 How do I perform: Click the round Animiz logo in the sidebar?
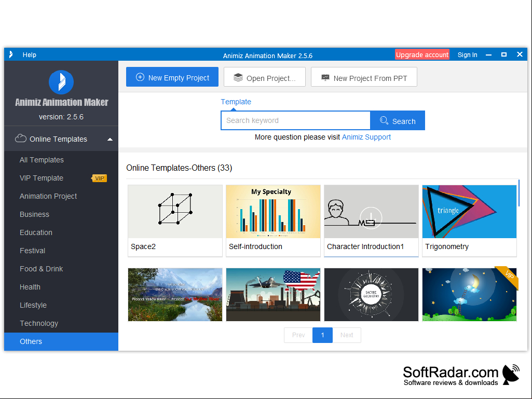coord(61,82)
